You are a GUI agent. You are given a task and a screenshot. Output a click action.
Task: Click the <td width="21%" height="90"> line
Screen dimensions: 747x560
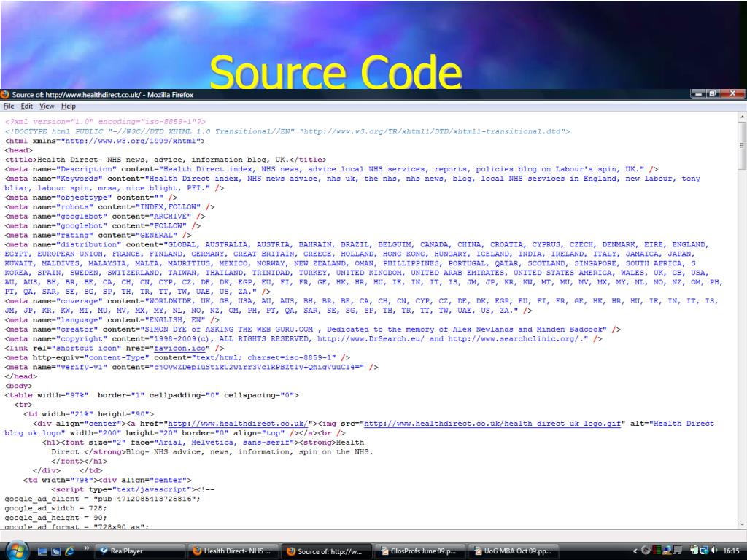88,414
